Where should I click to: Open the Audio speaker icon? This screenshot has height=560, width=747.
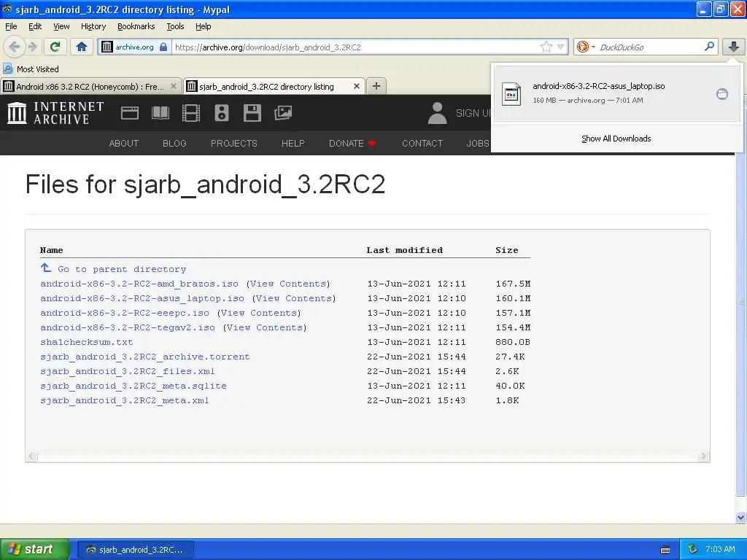222,113
